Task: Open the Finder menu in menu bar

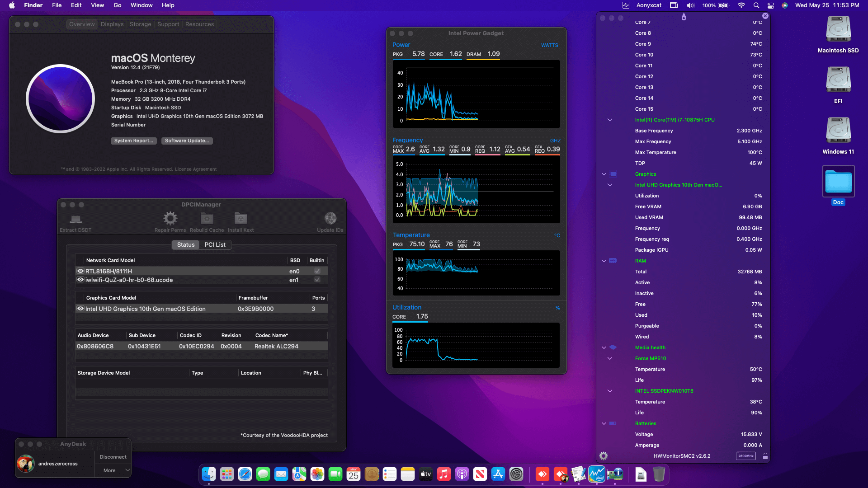Action: click(33, 5)
